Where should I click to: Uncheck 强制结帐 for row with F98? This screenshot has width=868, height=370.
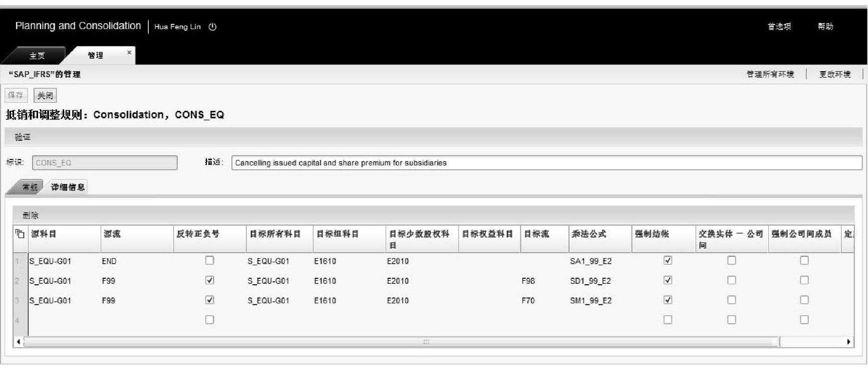click(668, 280)
